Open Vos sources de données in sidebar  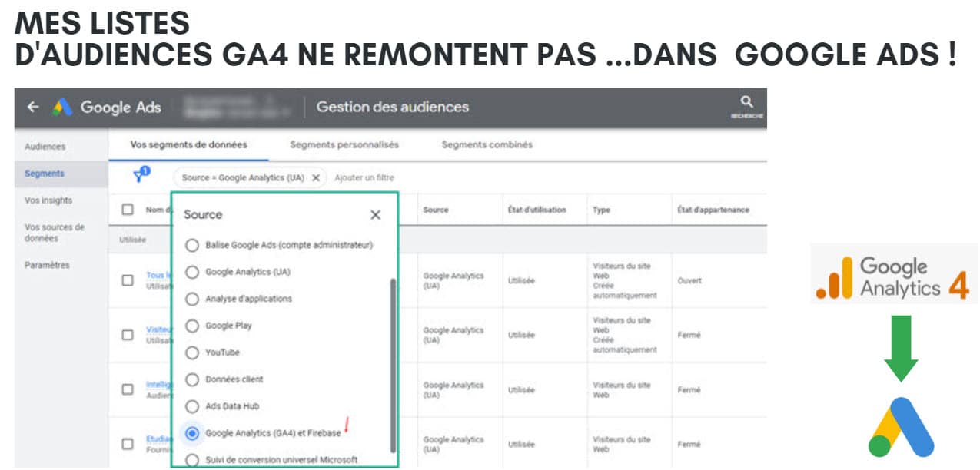(55, 233)
